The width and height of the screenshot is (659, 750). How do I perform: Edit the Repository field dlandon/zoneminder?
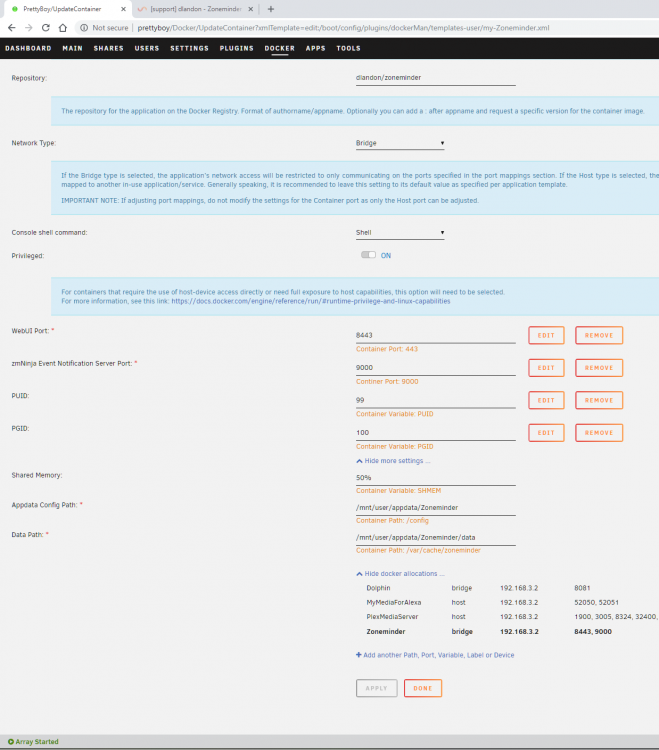pyautogui.click(x=435, y=78)
